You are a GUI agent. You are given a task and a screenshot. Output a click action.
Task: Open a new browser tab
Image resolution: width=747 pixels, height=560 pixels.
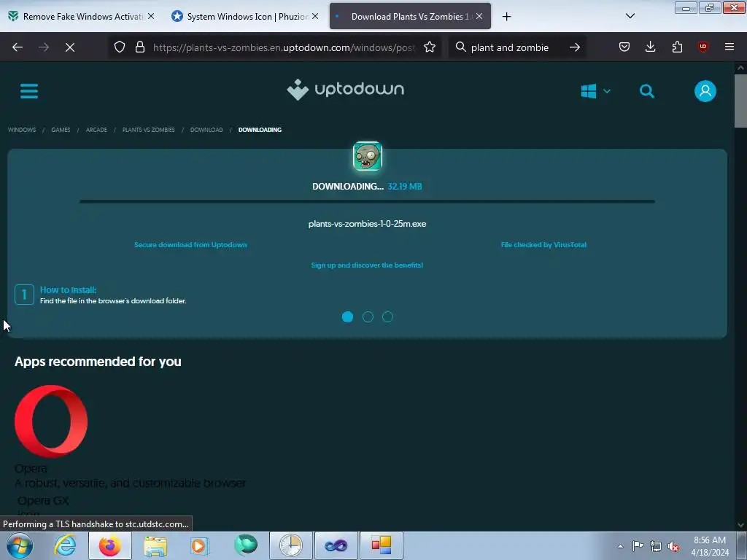(506, 17)
